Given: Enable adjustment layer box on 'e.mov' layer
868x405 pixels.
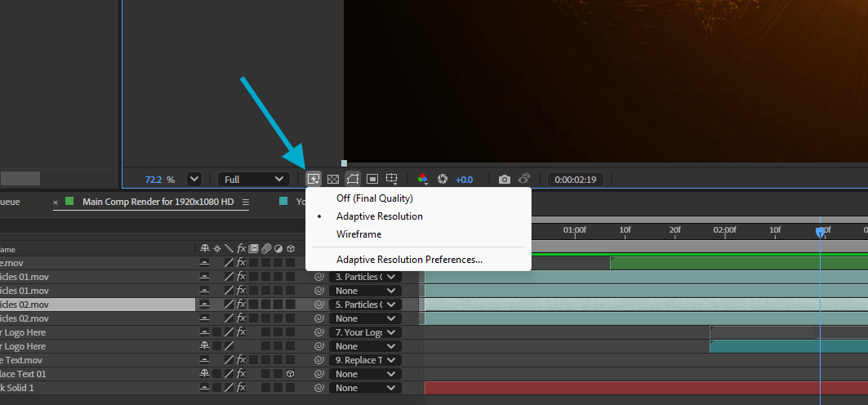Looking at the screenshot, I should (278, 263).
